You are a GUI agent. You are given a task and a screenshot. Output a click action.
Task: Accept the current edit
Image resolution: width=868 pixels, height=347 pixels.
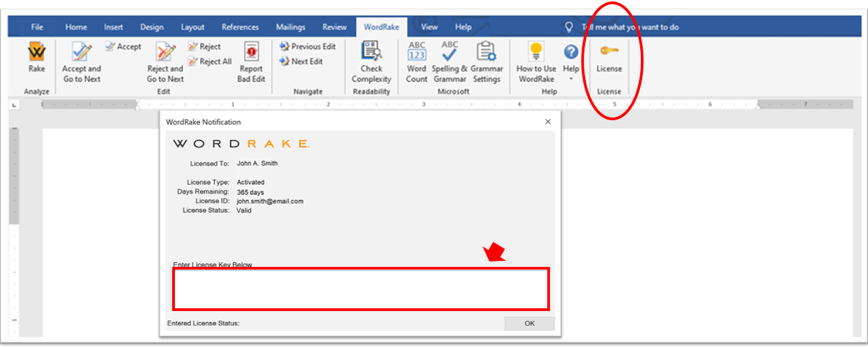123,47
